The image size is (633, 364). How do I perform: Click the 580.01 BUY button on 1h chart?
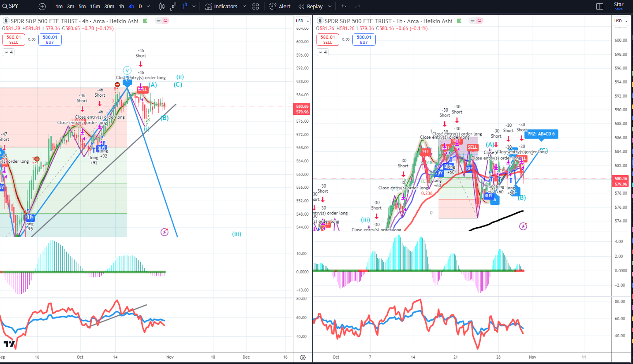point(364,39)
